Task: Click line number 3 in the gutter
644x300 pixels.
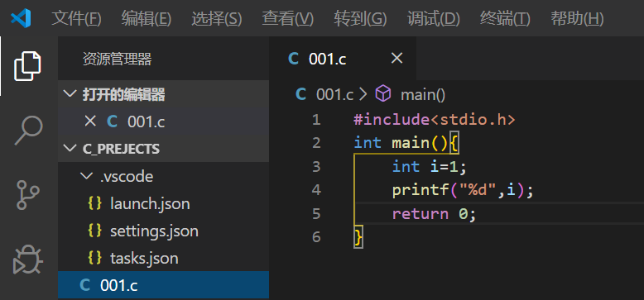Action: (316, 166)
